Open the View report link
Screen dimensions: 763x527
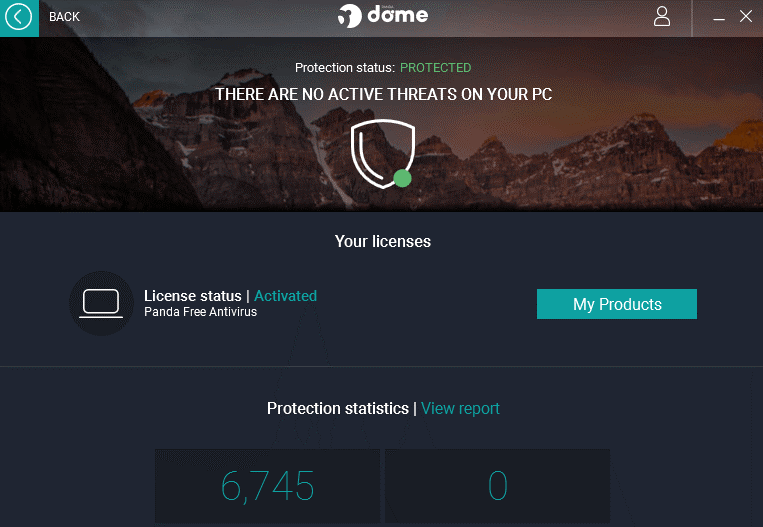point(460,408)
